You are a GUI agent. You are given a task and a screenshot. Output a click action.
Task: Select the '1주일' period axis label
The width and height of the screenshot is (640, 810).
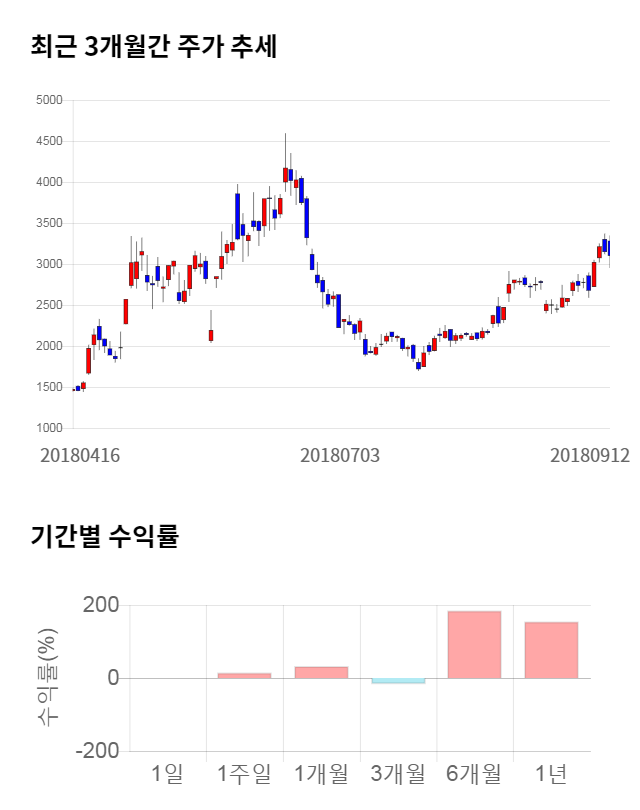point(245,773)
